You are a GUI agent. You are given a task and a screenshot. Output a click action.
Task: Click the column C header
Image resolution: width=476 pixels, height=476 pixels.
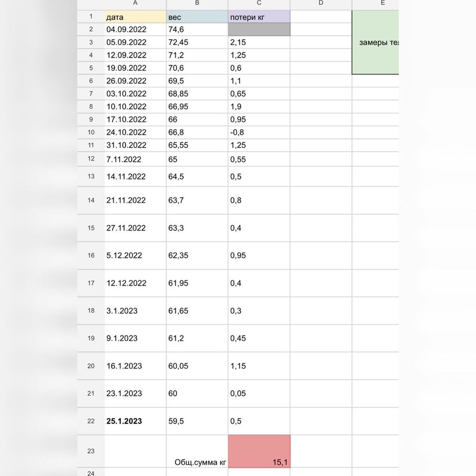click(259, 4)
